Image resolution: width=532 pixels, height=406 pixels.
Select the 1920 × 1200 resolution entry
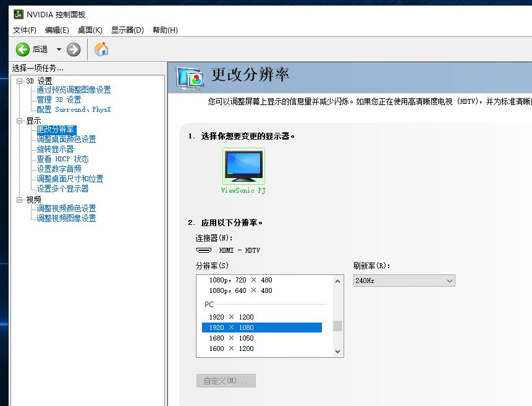[232, 316]
